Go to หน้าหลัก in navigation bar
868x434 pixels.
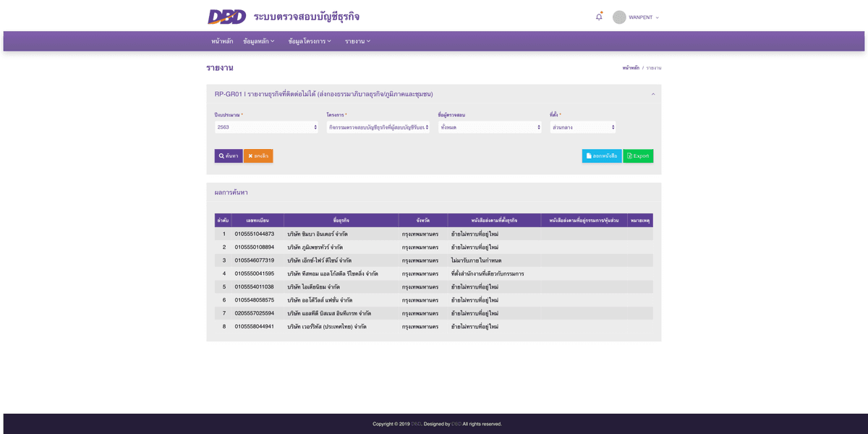pos(222,41)
